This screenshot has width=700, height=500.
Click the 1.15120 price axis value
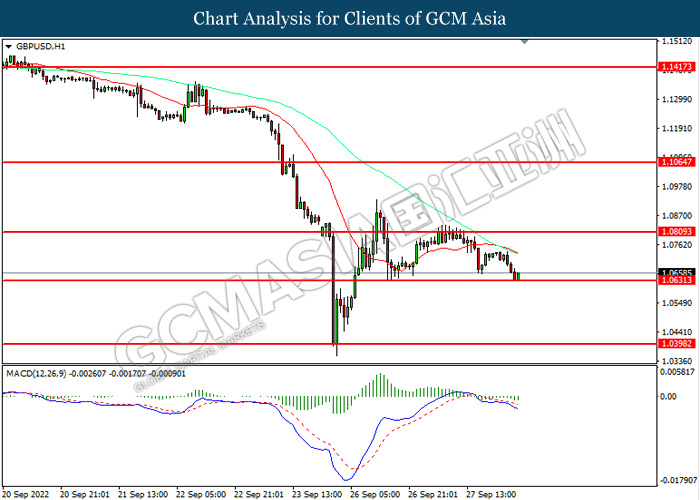tap(677, 42)
